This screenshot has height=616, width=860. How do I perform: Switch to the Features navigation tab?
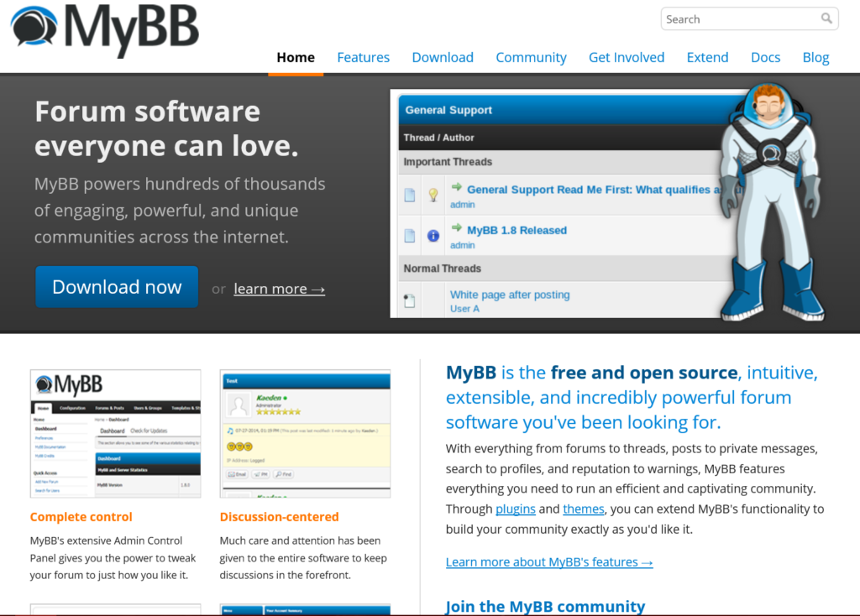(x=363, y=57)
